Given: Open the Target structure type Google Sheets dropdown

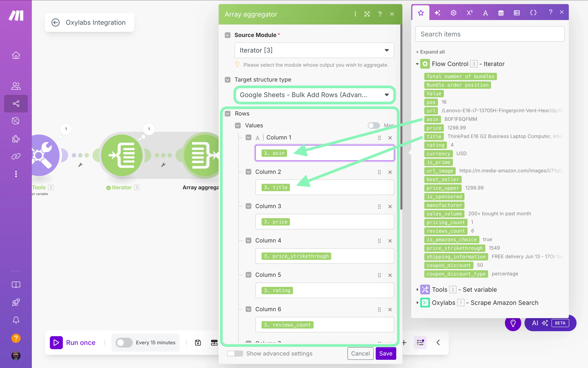Looking at the screenshot, I should [x=314, y=95].
